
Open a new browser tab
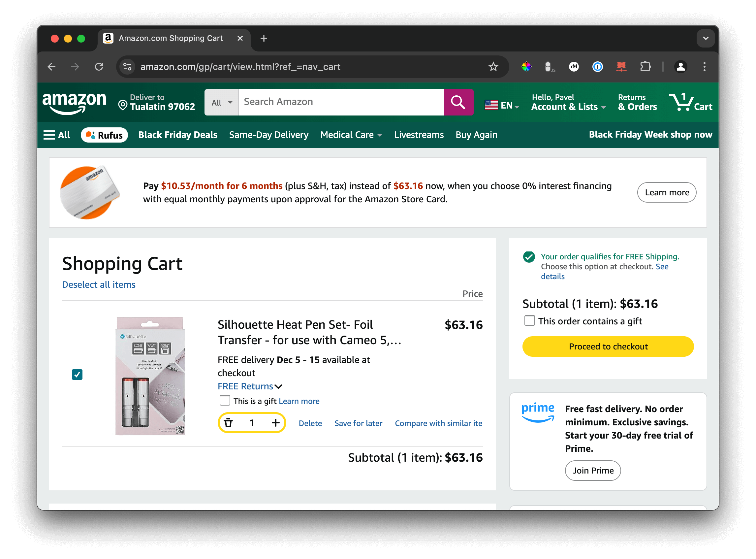point(264,38)
